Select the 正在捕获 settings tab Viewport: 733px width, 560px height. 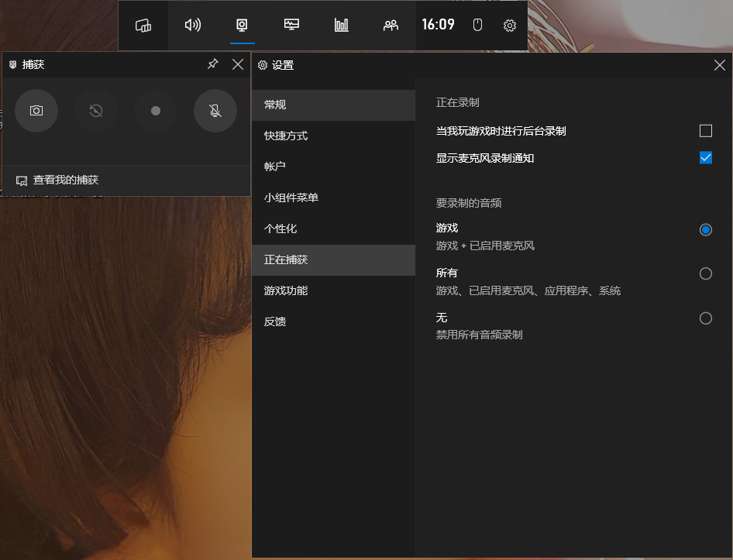point(333,260)
